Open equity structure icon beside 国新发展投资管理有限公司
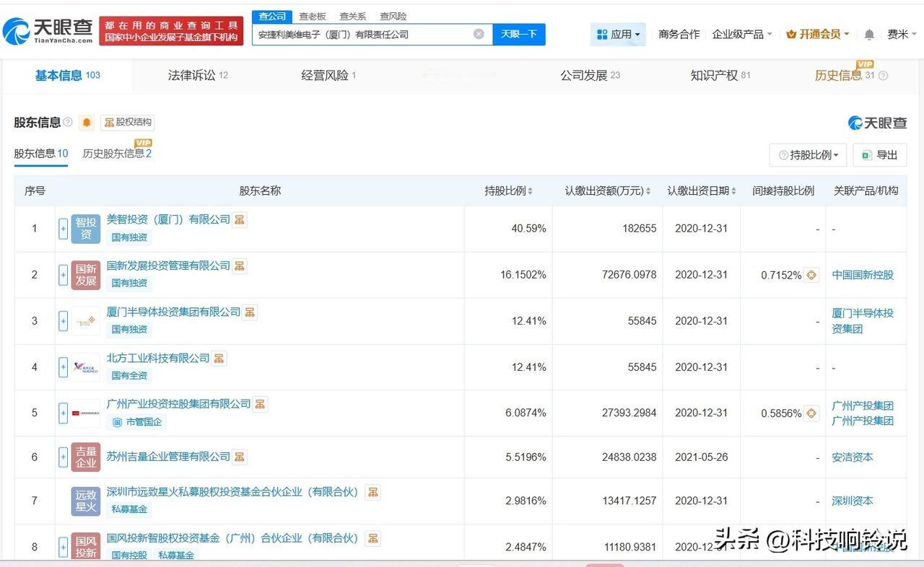 pos(240,265)
